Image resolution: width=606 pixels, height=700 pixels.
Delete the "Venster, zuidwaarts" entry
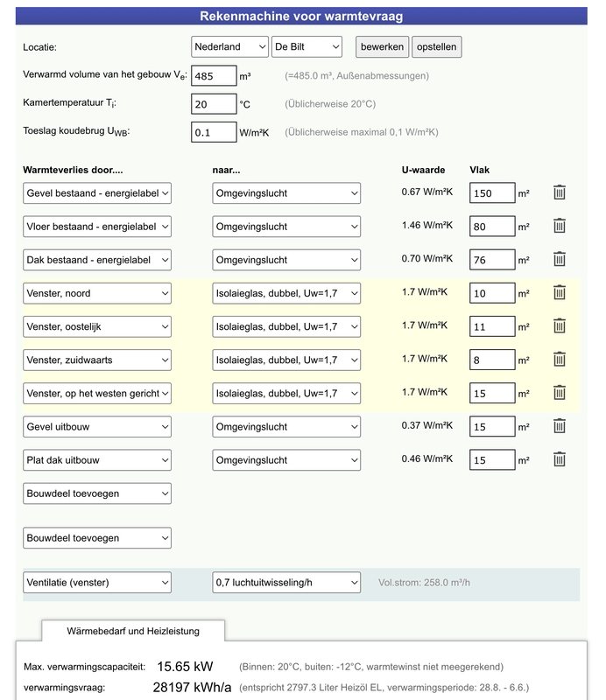560,360
